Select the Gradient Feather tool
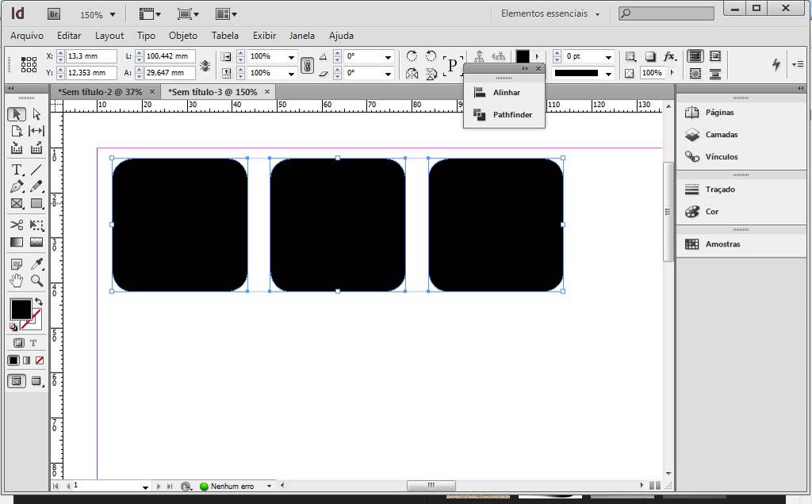The width and height of the screenshot is (812, 504). coord(36,242)
